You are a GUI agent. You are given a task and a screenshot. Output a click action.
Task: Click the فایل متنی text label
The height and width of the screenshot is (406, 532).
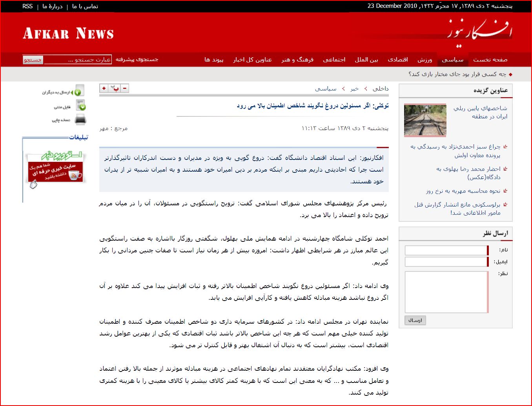point(62,107)
